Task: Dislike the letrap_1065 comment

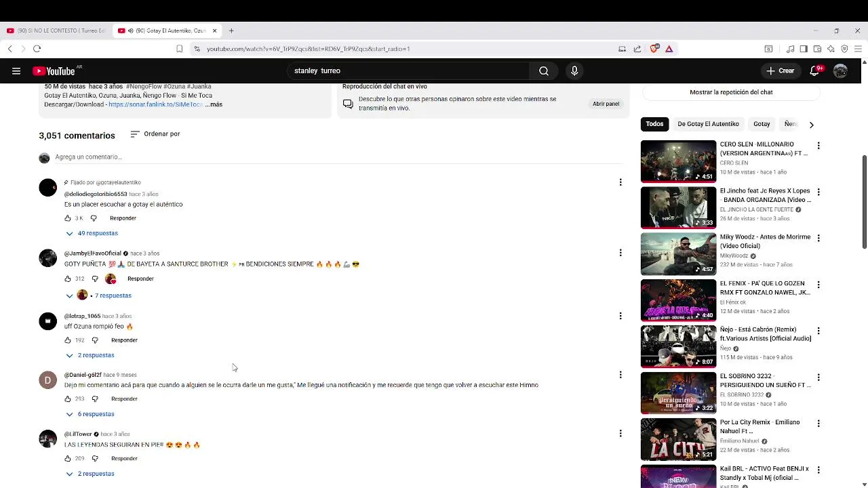Action: pyautogui.click(x=95, y=340)
